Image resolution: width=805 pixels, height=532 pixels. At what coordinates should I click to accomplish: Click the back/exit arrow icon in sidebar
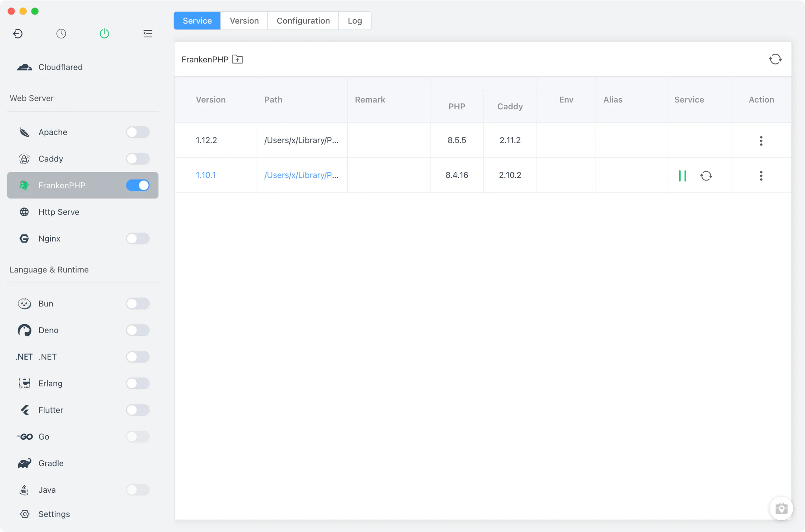coord(18,33)
